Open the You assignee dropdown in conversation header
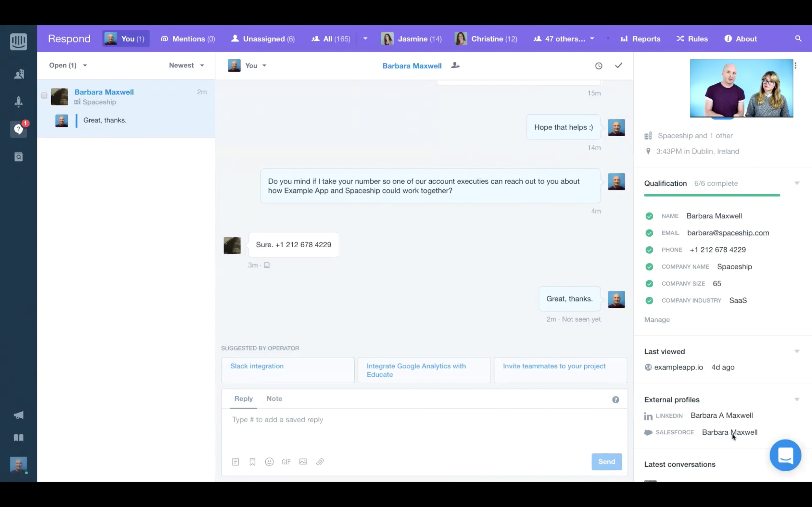Image resolution: width=812 pixels, height=507 pixels. pyautogui.click(x=247, y=65)
